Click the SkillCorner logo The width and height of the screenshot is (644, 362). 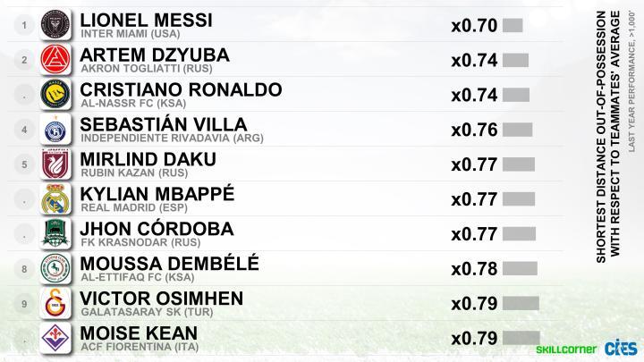pos(566,349)
